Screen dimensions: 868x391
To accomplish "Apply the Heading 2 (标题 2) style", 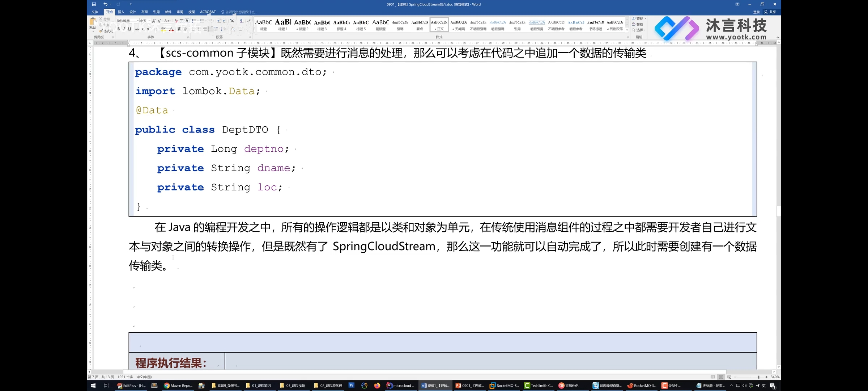I will coord(302,25).
